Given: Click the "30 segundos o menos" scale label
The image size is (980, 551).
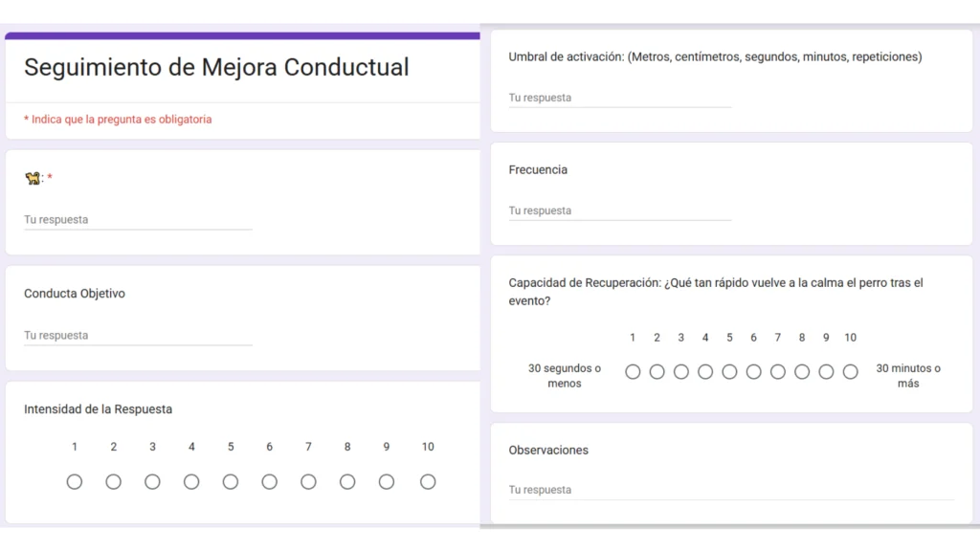Looking at the screenshot, I should [565, 376].
